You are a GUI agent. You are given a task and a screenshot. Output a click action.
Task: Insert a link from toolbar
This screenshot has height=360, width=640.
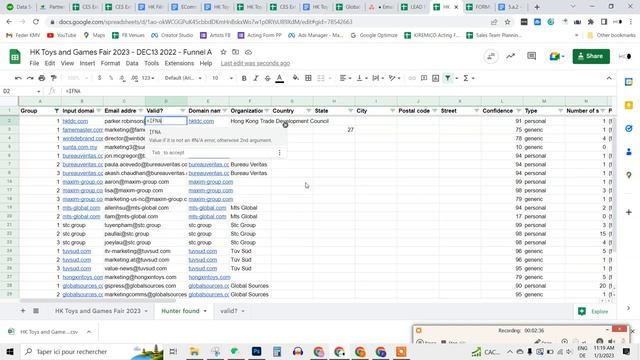tap(412, 78)
